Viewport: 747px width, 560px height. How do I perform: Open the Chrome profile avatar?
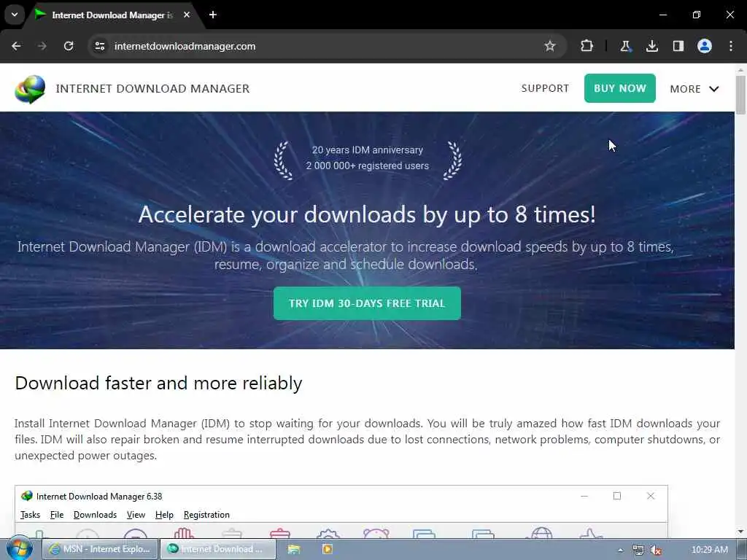pos(705,46)
